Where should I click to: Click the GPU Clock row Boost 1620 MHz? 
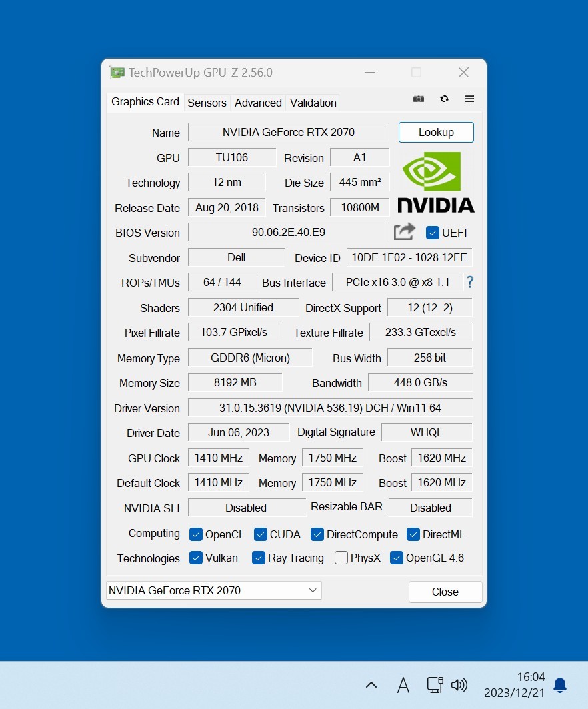click(x=442, y=458)
